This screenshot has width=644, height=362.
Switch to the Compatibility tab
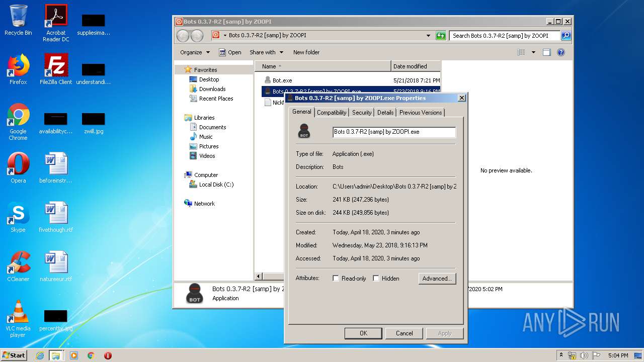[x=332, y=113]
